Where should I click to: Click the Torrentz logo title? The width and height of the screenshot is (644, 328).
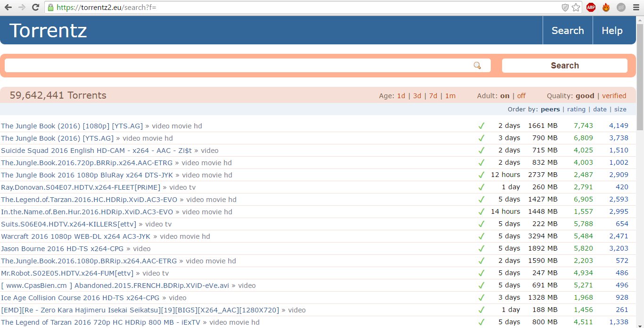[x=48, y=31]
